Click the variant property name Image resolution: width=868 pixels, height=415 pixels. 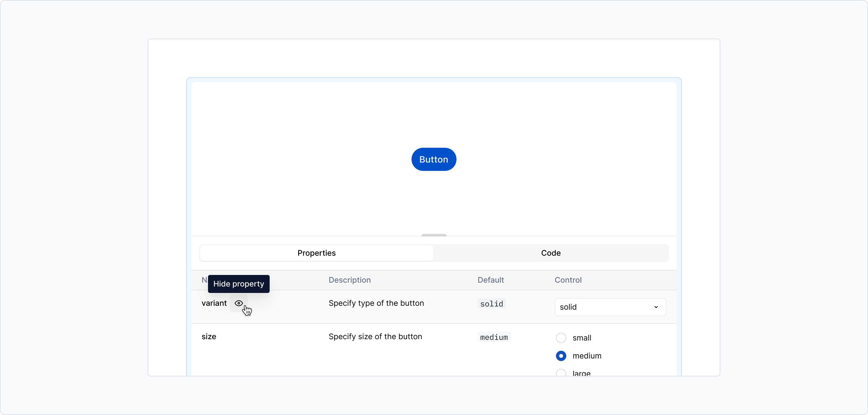coord(214,303)
